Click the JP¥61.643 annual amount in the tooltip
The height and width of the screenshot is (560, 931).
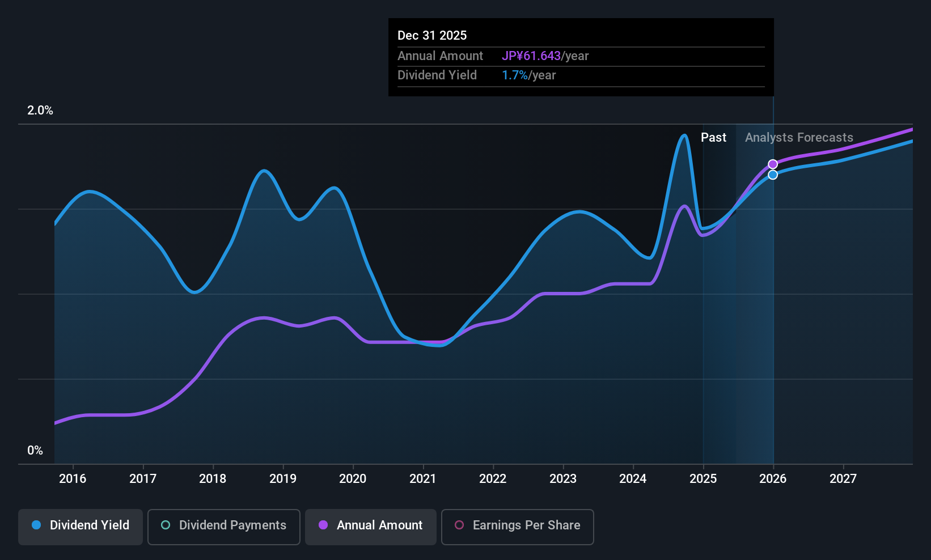pyautogui.click(x=531, y=56)
